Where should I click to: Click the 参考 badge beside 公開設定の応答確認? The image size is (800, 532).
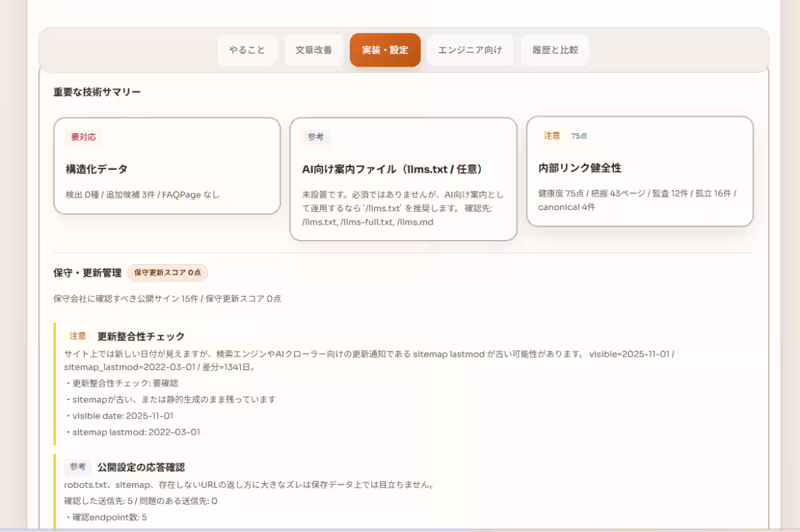click(x=78, y=467)
